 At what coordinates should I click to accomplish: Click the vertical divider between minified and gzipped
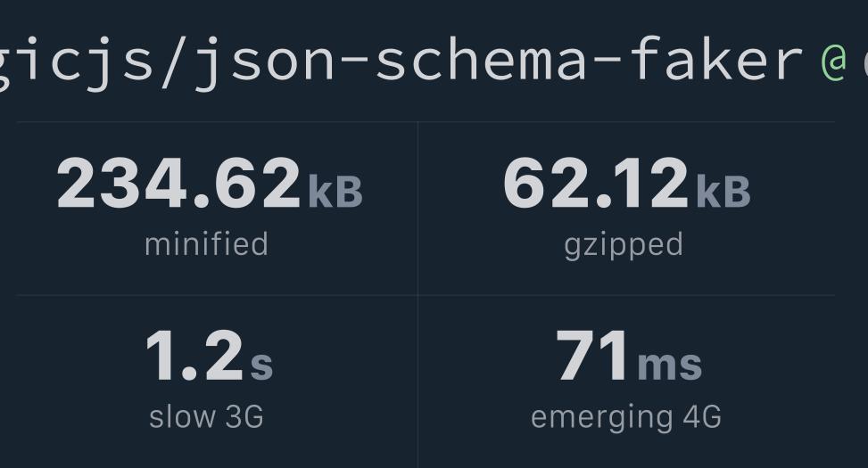point(418,209)
